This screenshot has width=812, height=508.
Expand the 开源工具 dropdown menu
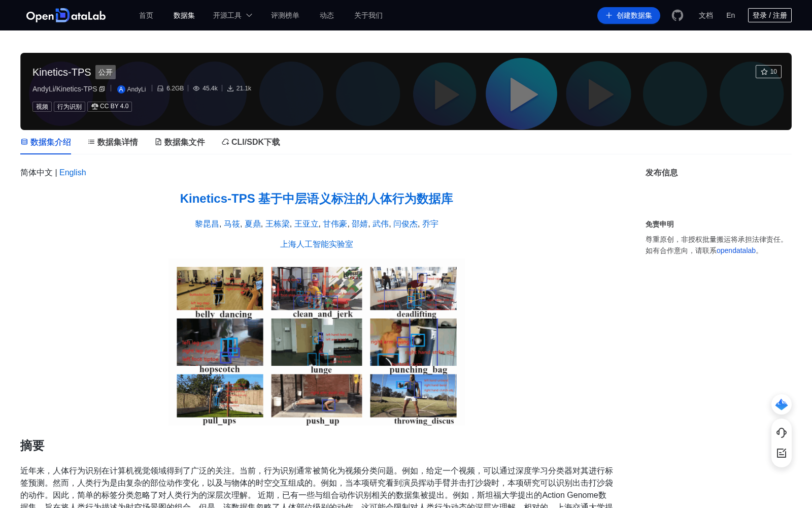click(x=232, y=15)
